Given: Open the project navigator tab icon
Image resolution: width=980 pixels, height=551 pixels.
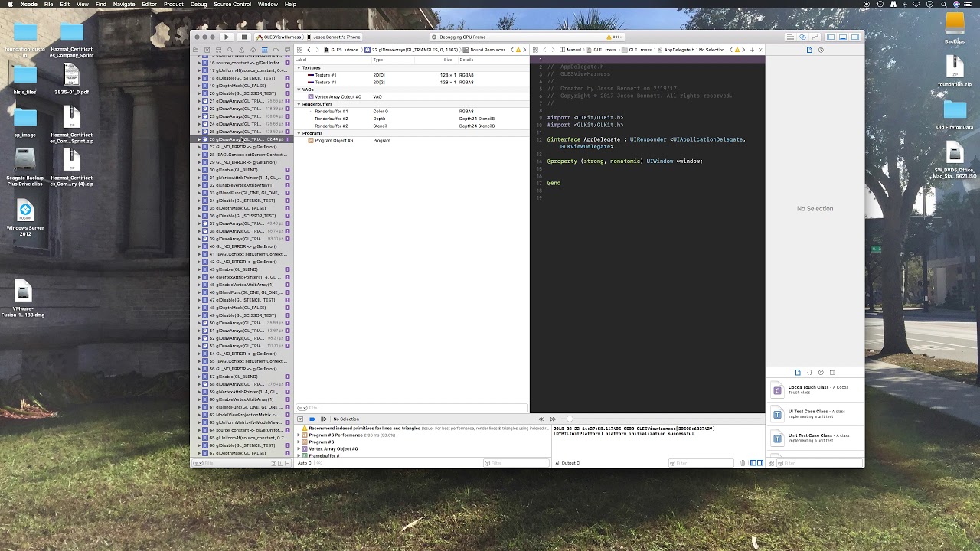Looking at the screenshot, I should coord(195,50).
